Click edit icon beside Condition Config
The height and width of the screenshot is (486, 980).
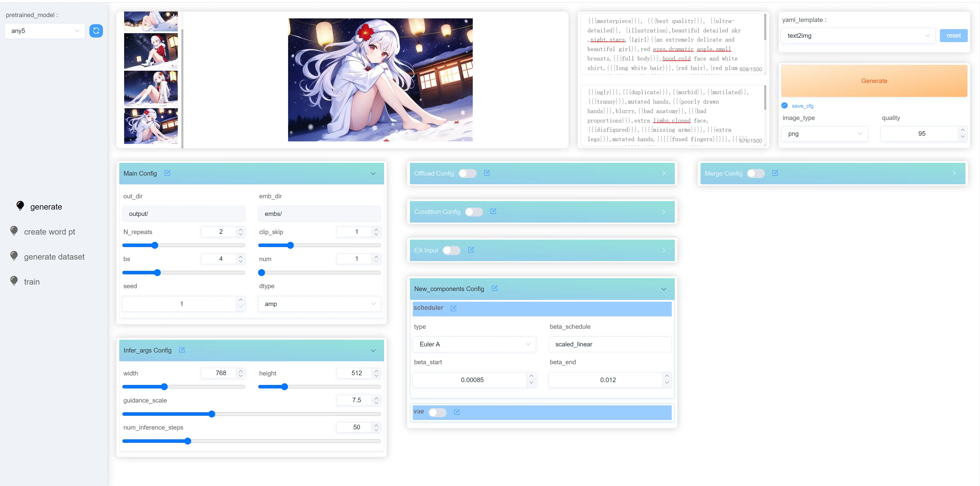(493, 211)
